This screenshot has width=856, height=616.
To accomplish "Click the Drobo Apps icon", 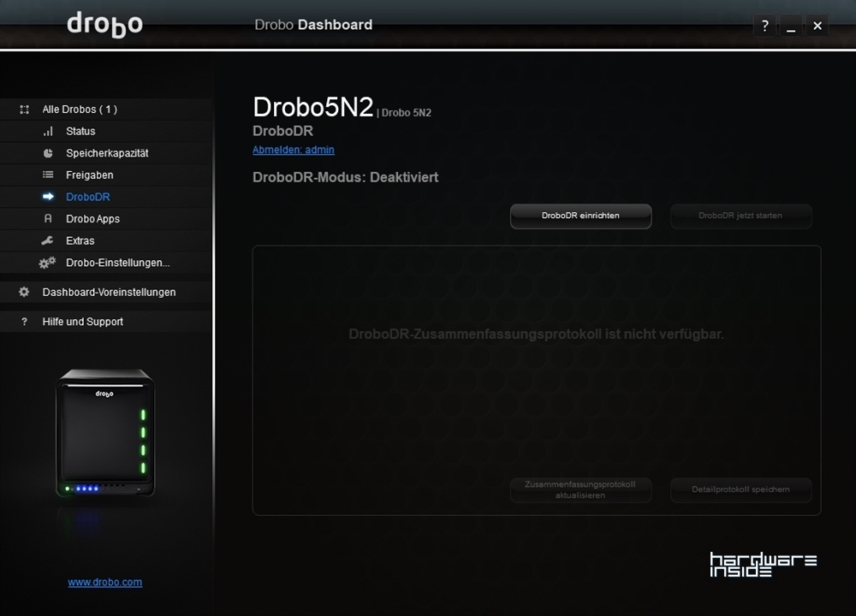I will point(48,219).
